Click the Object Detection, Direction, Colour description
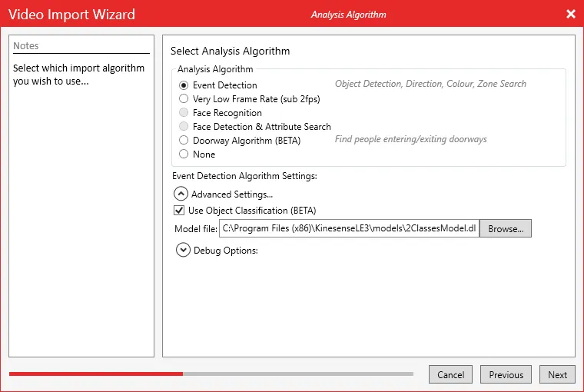Screen dimensions: 584x392 (430, 84)
